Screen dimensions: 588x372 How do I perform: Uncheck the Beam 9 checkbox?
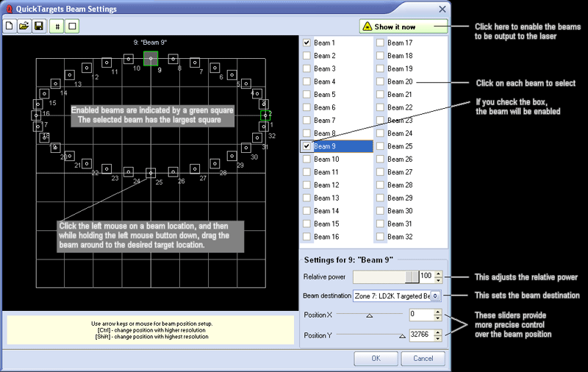pyautogui.click(x=306, y=146)
